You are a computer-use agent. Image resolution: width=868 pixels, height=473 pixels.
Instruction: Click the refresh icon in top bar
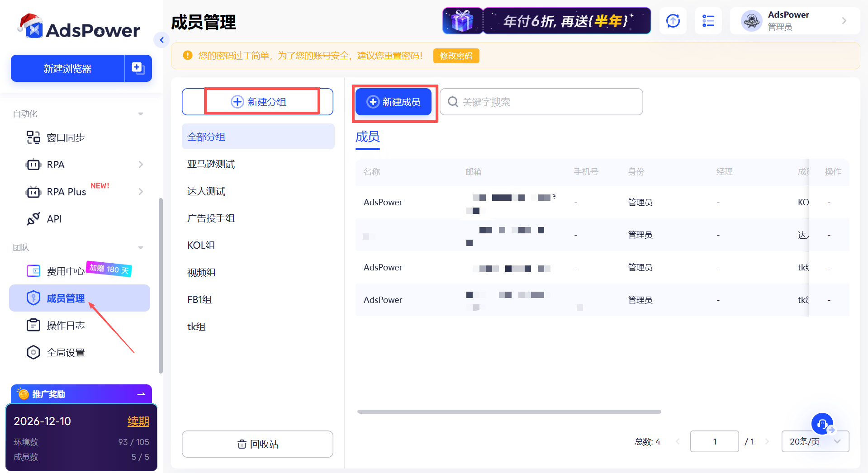(x=673, y=21)
